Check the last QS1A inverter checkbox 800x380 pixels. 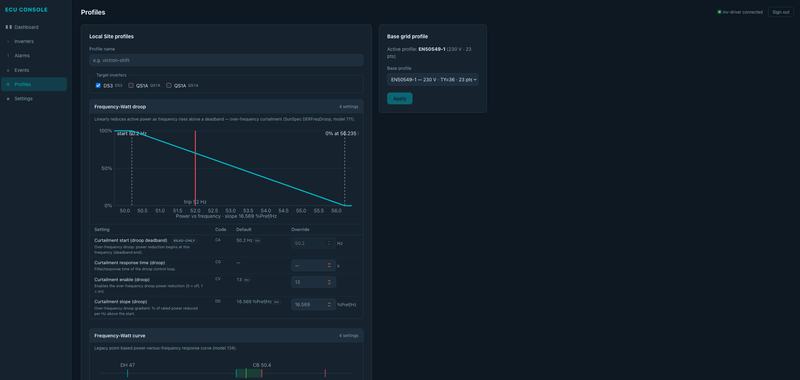coord(169,86)
